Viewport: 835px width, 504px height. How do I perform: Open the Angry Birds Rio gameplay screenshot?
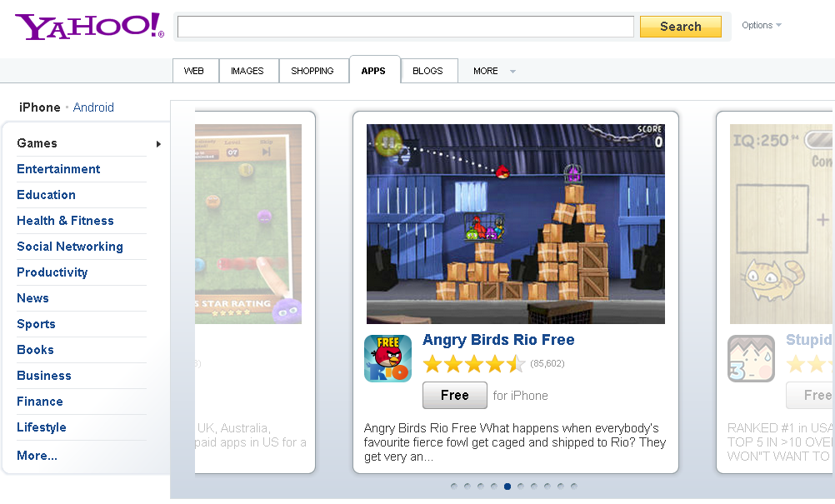pyautogui.click(x=516, y=224)
